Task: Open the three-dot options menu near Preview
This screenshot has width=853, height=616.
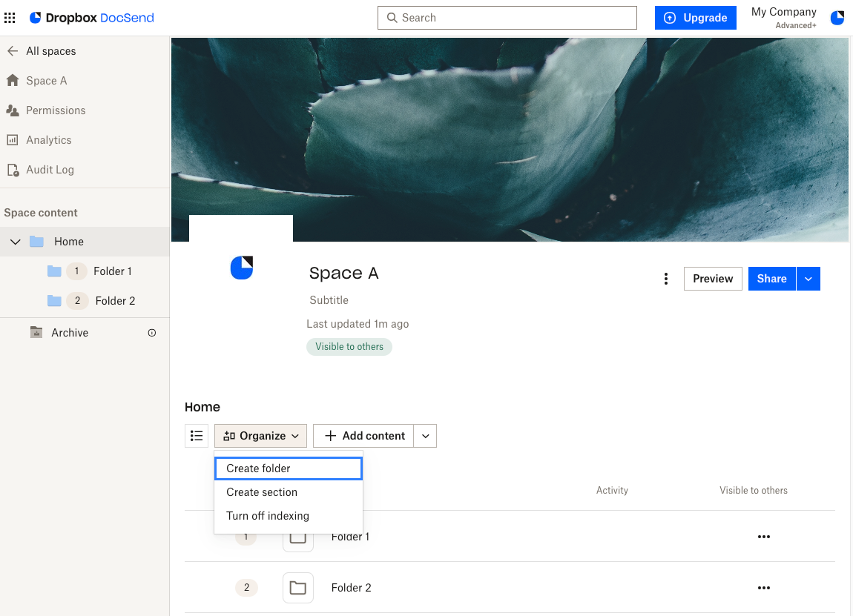Action: pyautogui.click(x=665, y=278)
